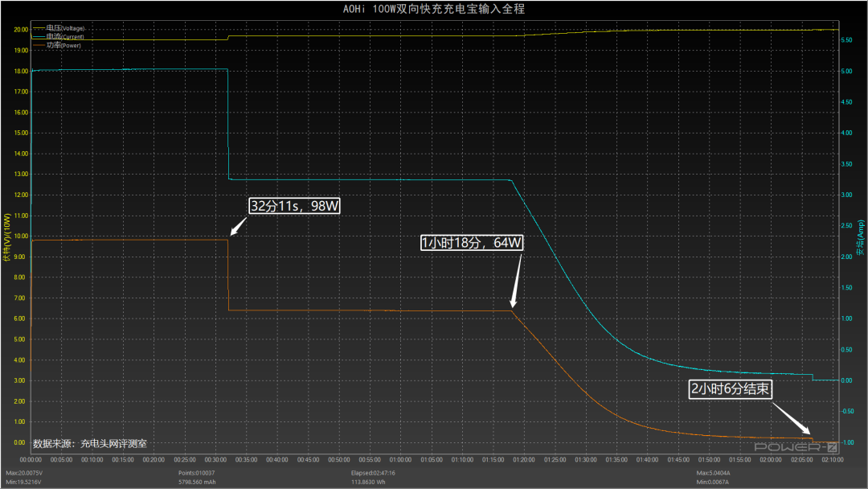Image resolution: width=868 pixels, height=489 pixels.
Task: Click the 3.00 tick on left axis
Action: (x=19, y=381)
